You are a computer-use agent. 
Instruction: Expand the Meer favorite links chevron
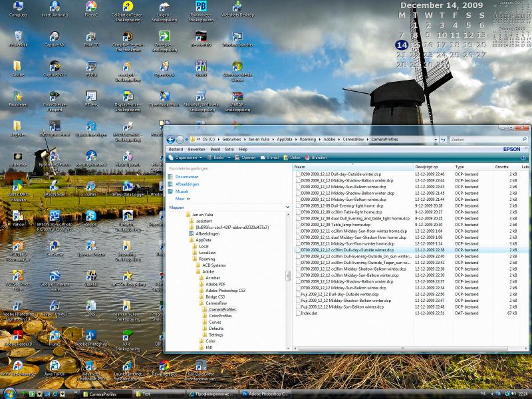188,199
